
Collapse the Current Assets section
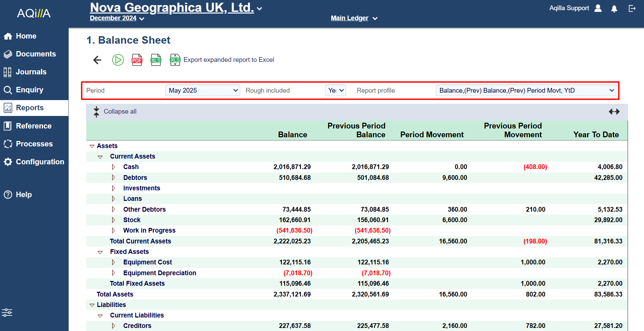[100, 157]
